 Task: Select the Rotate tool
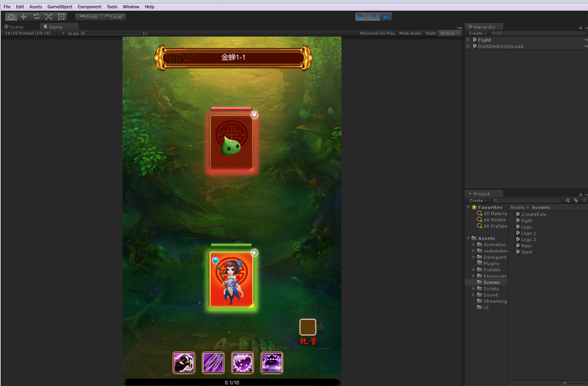[x=36, y=17]
